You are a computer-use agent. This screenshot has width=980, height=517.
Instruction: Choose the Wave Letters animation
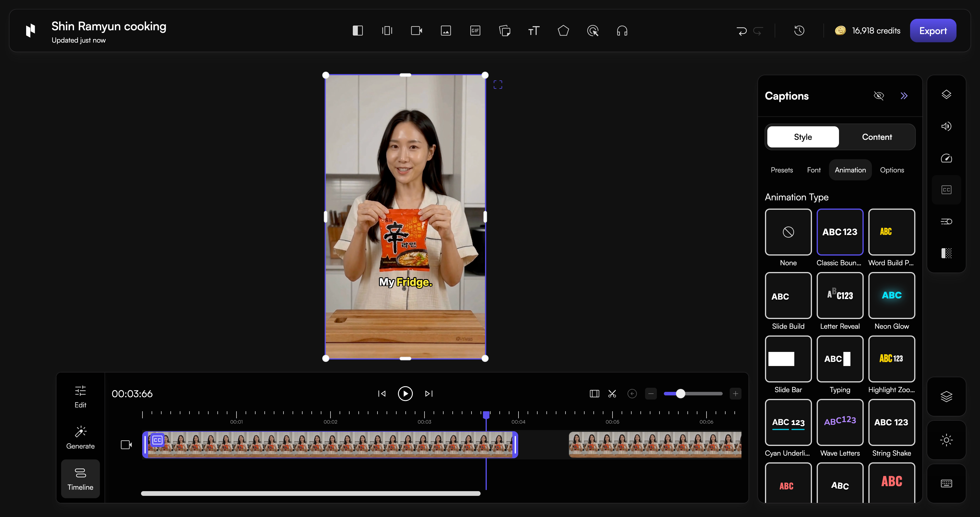click(840, 422)
